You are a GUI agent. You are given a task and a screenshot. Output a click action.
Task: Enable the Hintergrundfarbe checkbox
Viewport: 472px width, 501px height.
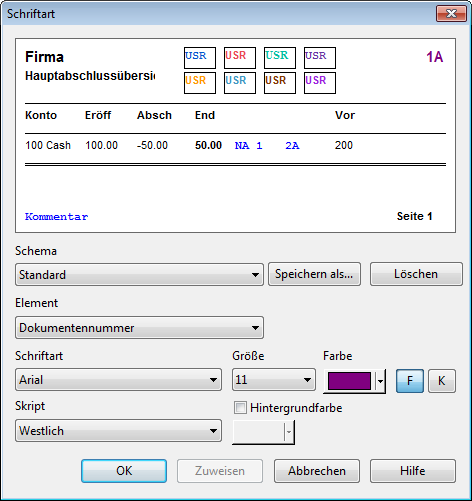pos(240,408)
